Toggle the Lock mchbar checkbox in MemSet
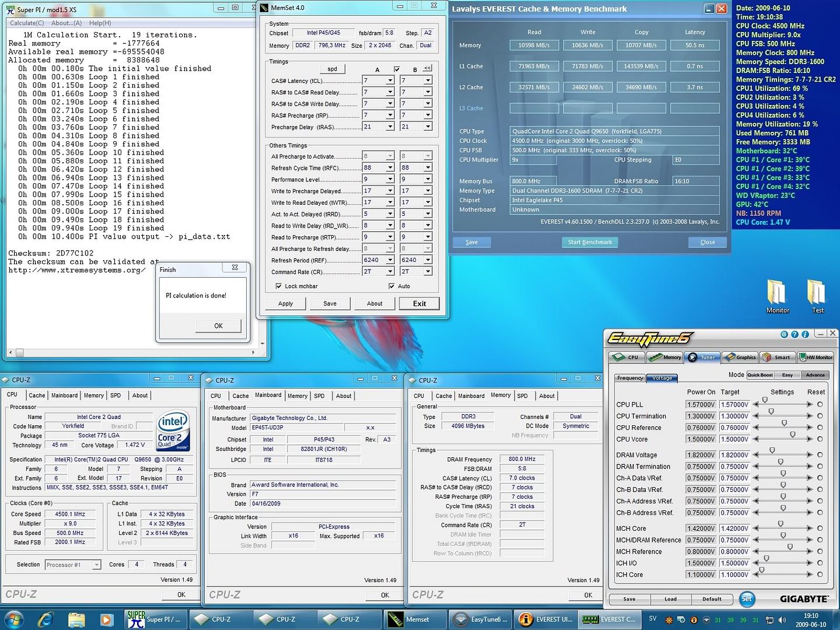This screenshot has width=840, height=630. [x=279, y=286]
